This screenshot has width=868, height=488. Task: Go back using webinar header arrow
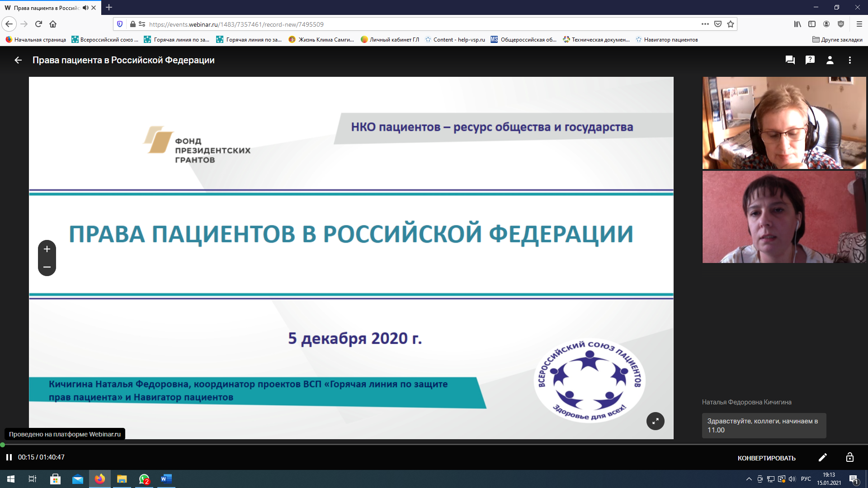pyautogui.click(x=18, y=60)
